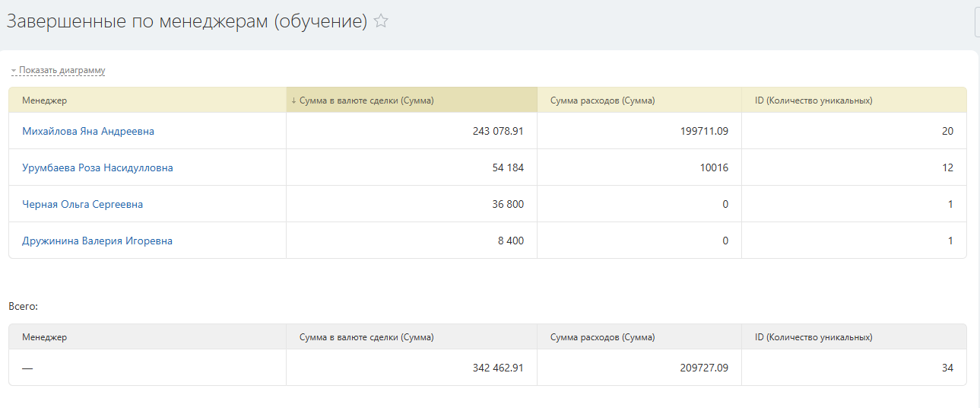Viewport: 980px width, 408px height.
Task: Select Черная Ольга Сергеевна manager
Action: tap(82, 205)
